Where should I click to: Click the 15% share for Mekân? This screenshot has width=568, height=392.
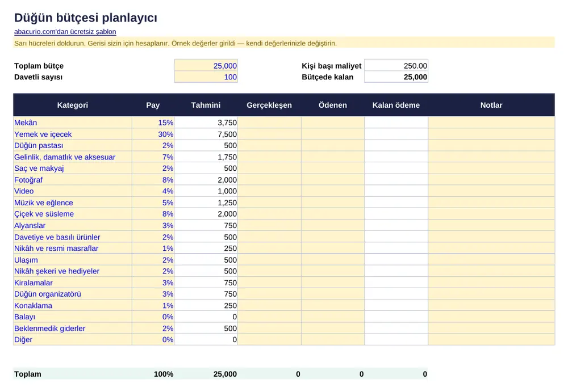(x=153, y=123)
